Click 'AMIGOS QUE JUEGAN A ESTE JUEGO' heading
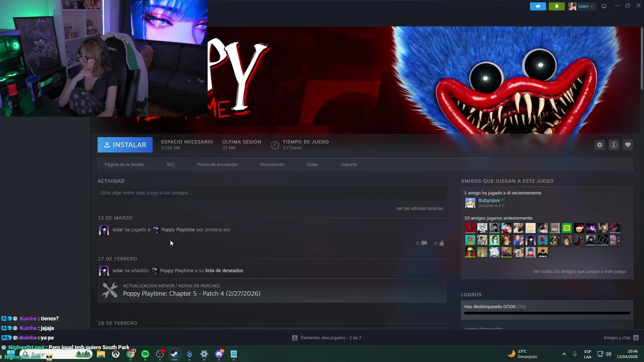This screenshot has width=644, height=362. click(507, 181)
